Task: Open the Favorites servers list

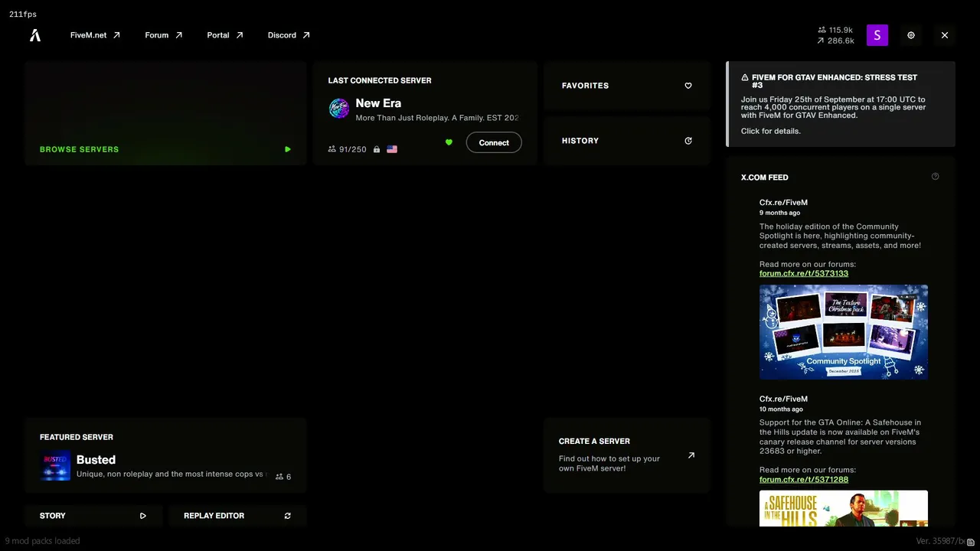Action: [627, 86]
